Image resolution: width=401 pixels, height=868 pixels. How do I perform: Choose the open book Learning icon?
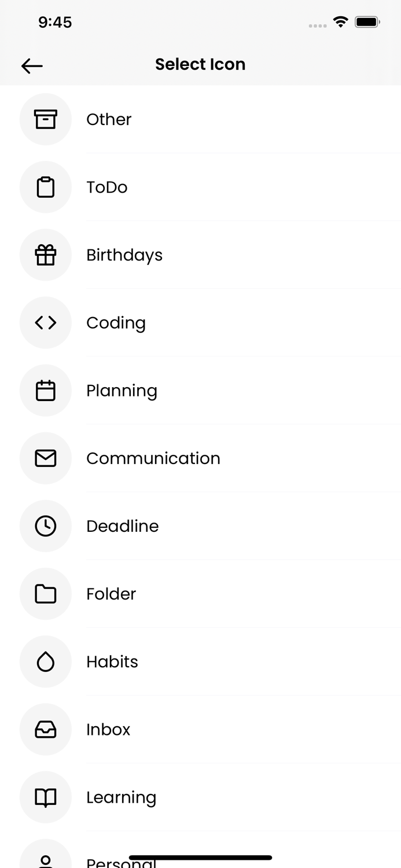pyautogui.click(x=46, y=796)
